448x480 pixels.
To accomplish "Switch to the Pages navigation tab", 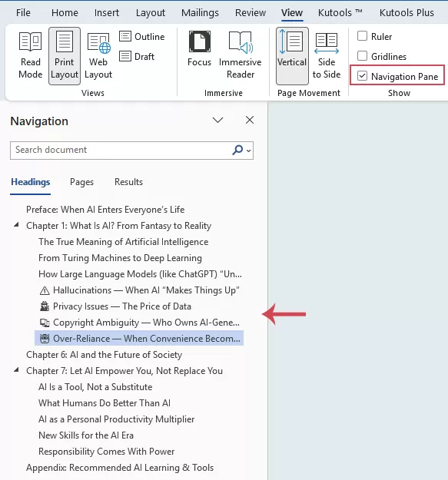I will (x=81, y=182).
